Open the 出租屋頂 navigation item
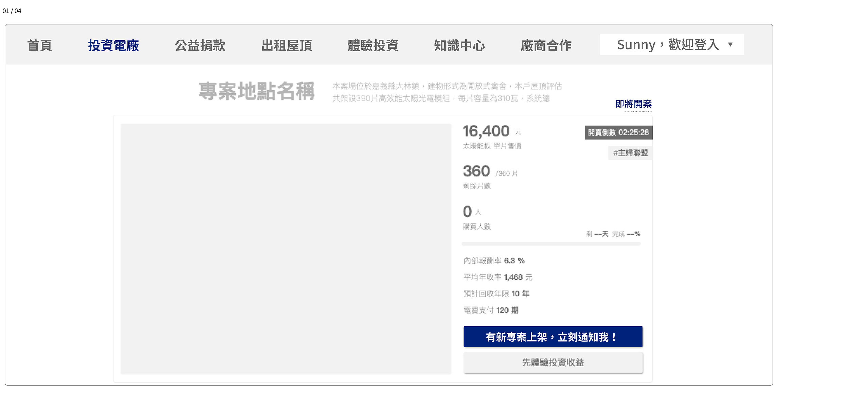This screenshot has height=407, width=868. point(287,45)
